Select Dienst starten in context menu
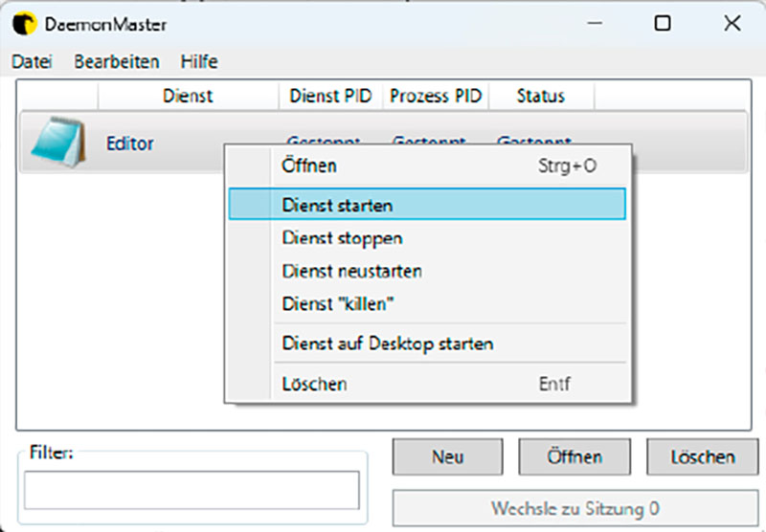The width and height of the screenshot is (766, 532). pyautogui.click(x=427, y=205)
